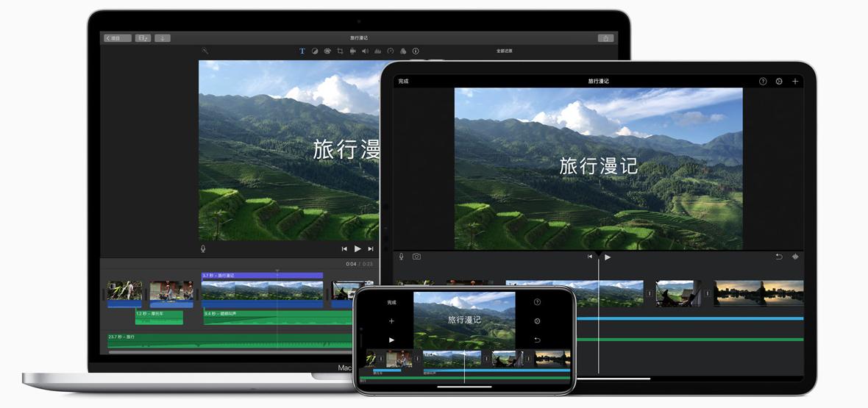Select the crop tool on MacBook
The height and width of the screenshot is (408, 868).
click(x=340, y=51)
